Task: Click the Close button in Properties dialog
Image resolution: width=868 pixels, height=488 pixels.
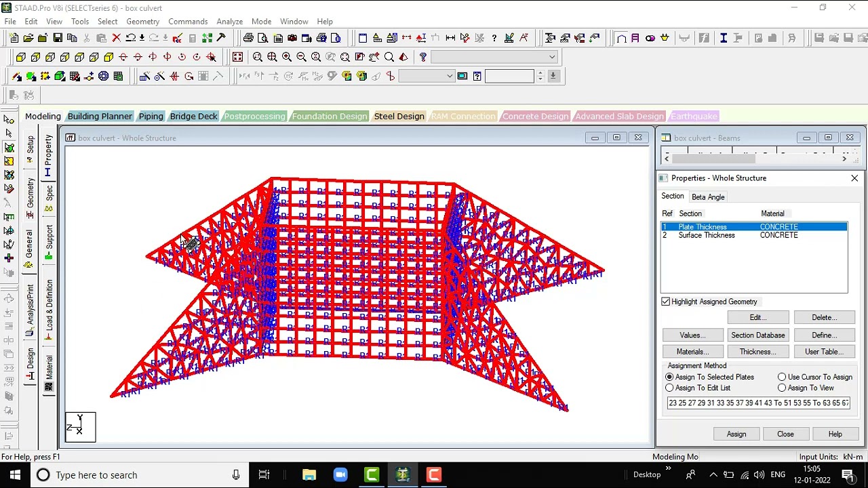Action: (x=785, y=434)
